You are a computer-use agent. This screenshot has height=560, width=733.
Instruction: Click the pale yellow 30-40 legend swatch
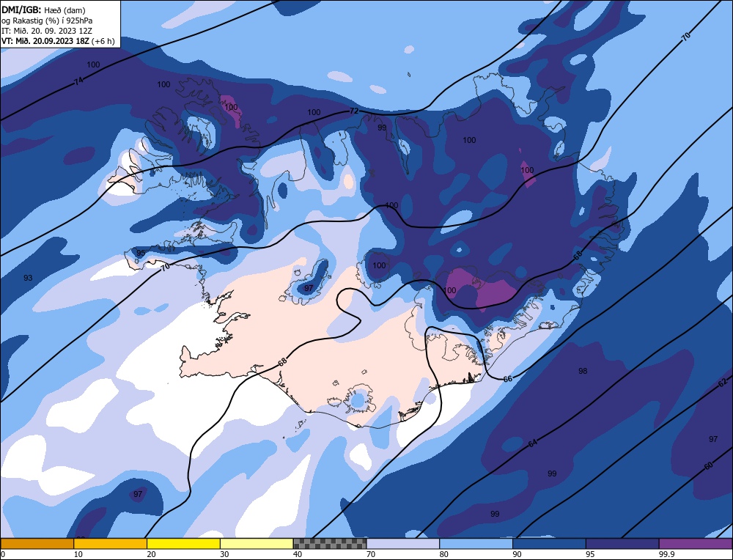click(x=257, y=543)
